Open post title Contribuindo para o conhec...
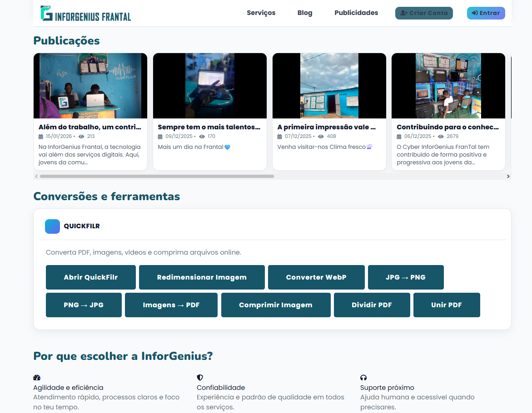Screen dimensions: 532x413 pos(448,127)
